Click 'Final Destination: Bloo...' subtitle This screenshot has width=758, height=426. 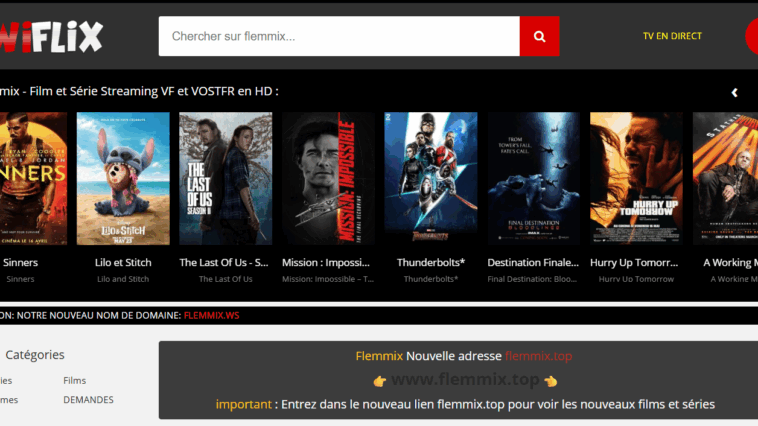click(532, 279)
